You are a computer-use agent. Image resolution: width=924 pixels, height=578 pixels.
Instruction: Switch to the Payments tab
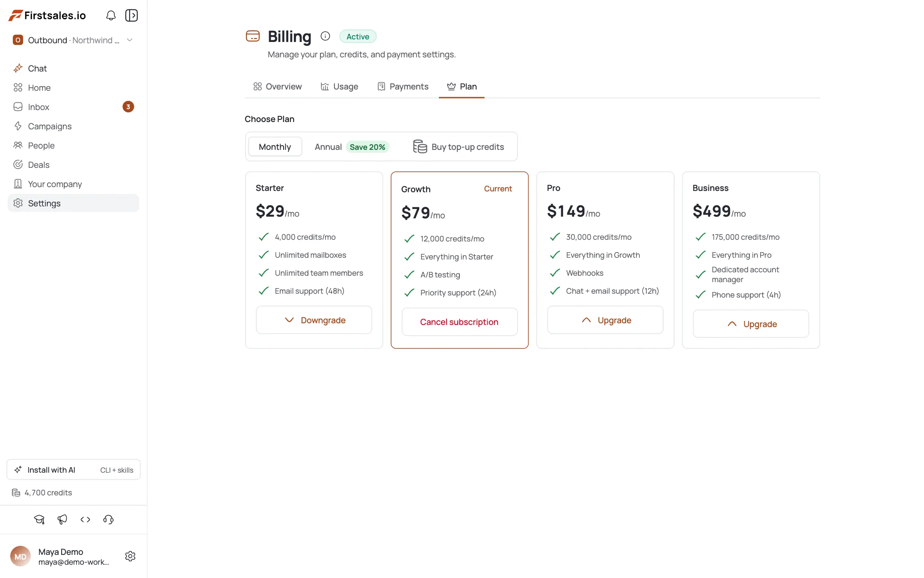403,86
